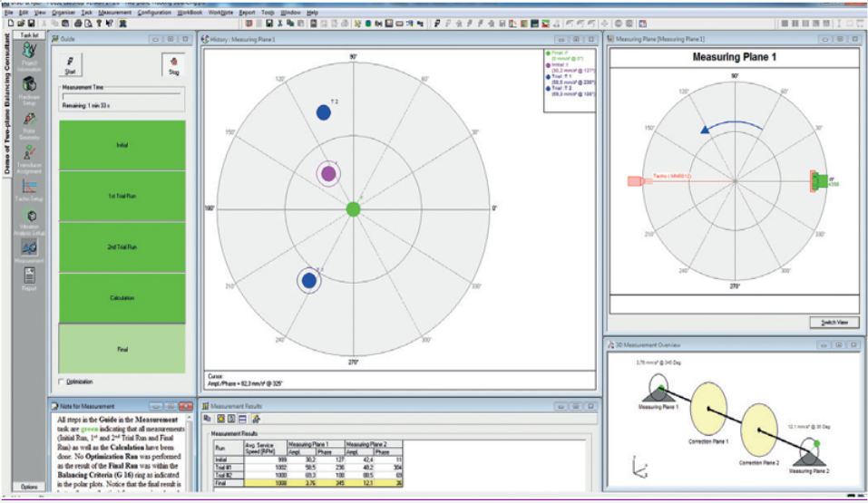Click the green Final point at plot center
The height and width of the screenshot is (503, 868).
(353, 209)
